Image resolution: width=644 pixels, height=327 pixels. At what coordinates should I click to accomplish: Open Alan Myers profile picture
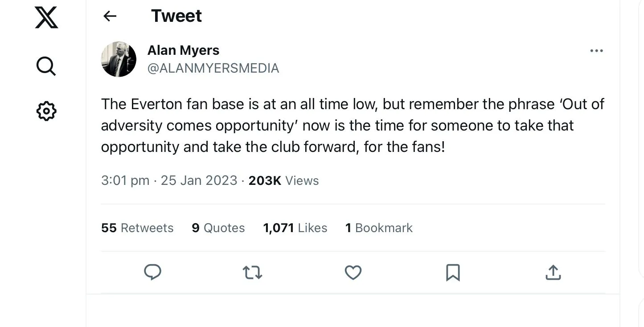[x=119, y=59]
